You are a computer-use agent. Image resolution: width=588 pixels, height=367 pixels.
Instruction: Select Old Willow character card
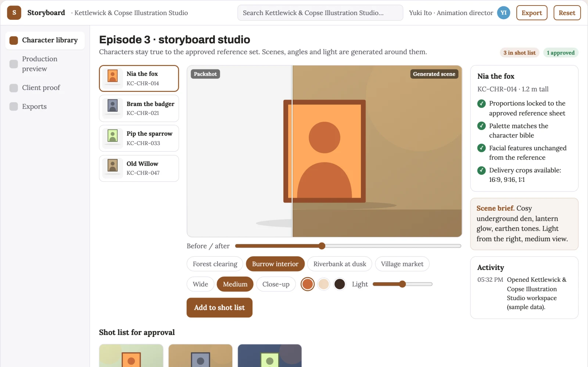coord(139,168)
